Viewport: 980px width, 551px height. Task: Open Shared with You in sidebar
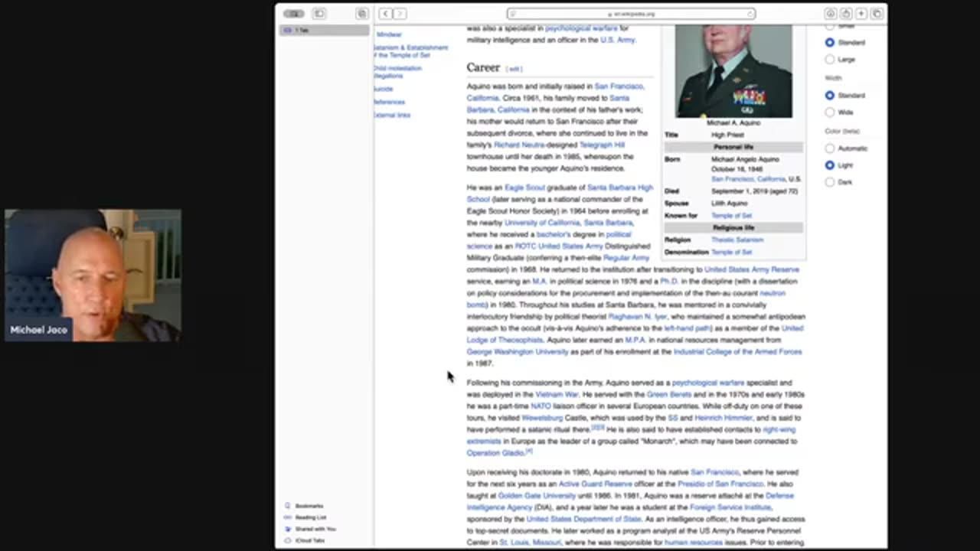tap(315, 529)
